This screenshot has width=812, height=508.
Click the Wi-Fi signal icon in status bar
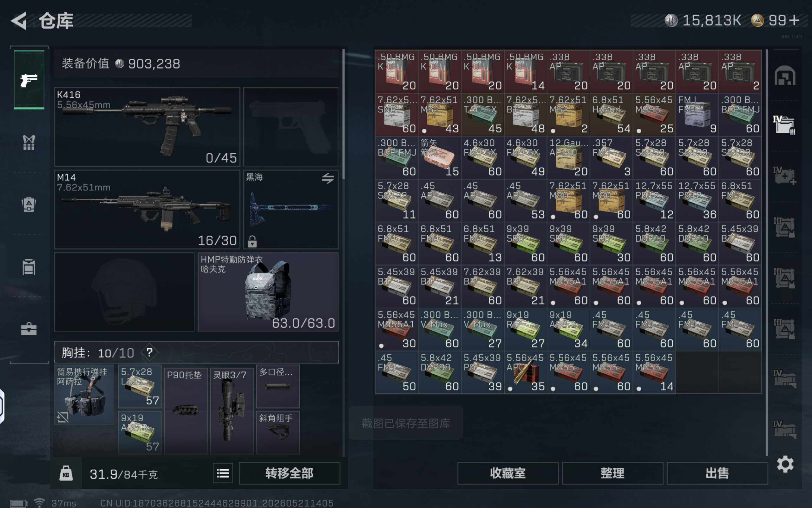39,503
